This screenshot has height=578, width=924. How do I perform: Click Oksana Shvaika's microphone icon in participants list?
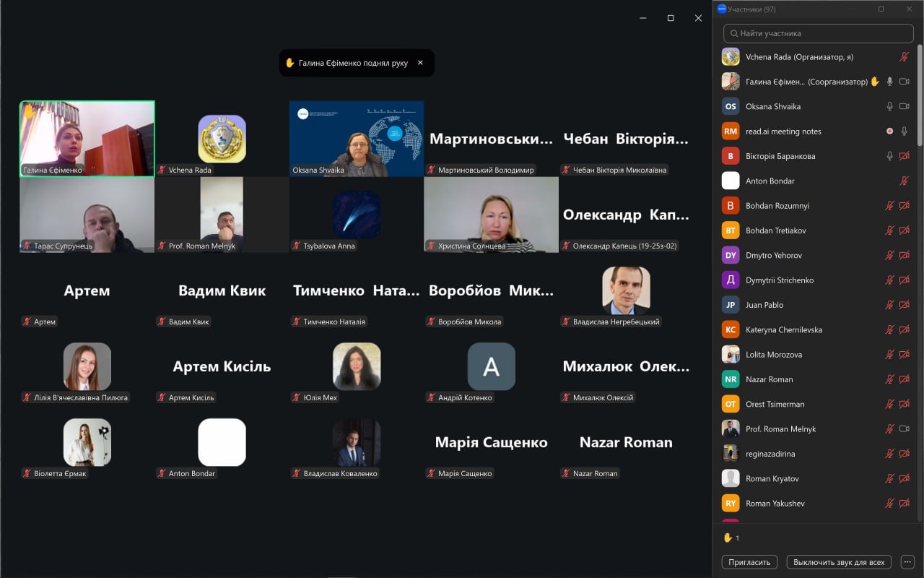pyautogui.click(x=890, y=106)
